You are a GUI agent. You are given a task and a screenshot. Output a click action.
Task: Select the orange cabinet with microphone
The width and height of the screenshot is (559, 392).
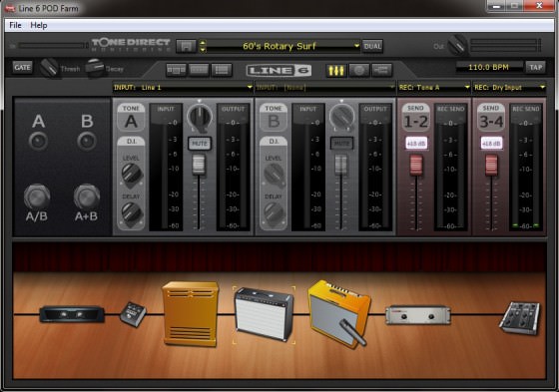[x=338, y=314]
